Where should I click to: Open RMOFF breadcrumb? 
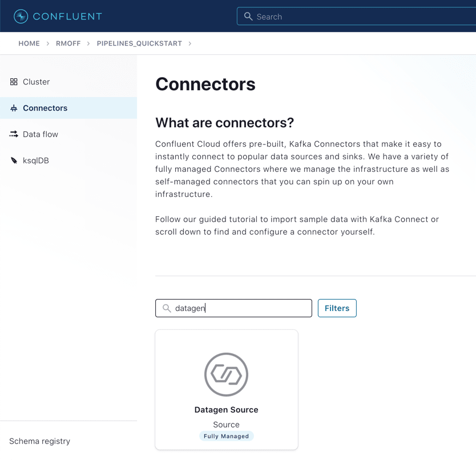coord(68,43)
